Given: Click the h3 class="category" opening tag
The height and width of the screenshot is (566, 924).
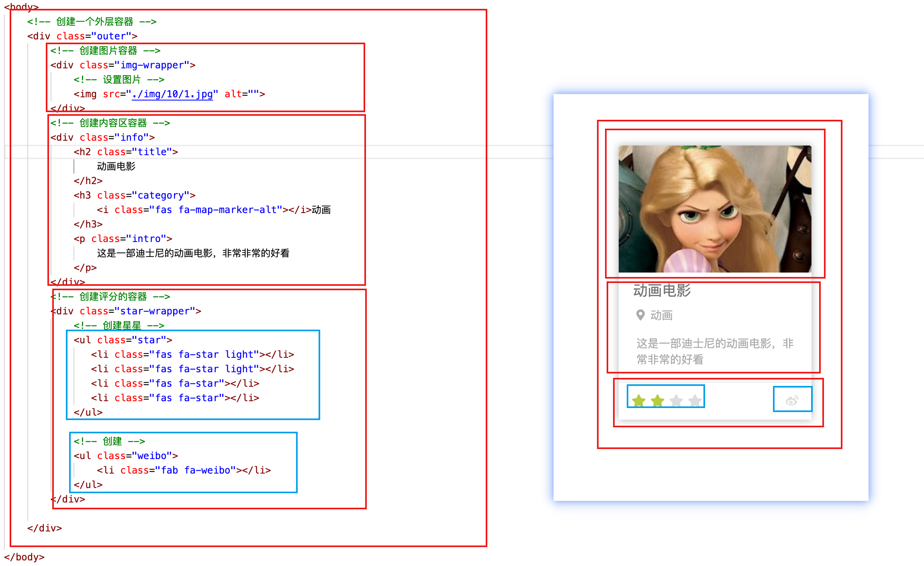Looking at the screenshot, I should coord(135,195).
